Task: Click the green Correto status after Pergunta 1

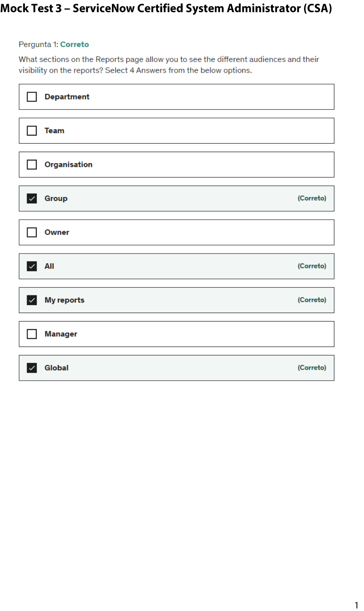Action: pyautogui.click(x=75, y=44)
